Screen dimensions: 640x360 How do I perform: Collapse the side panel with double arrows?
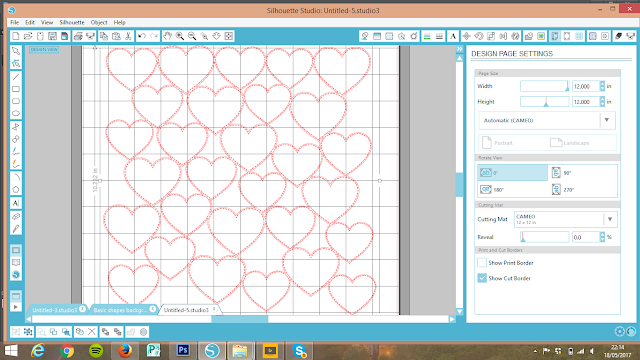pos(460,49)
